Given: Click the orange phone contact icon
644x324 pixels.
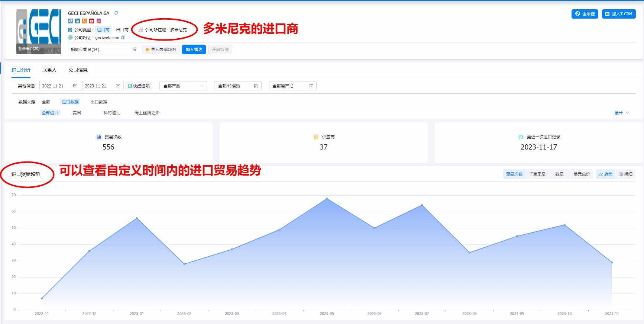Looking at the screenshot, I should (84, 21).
